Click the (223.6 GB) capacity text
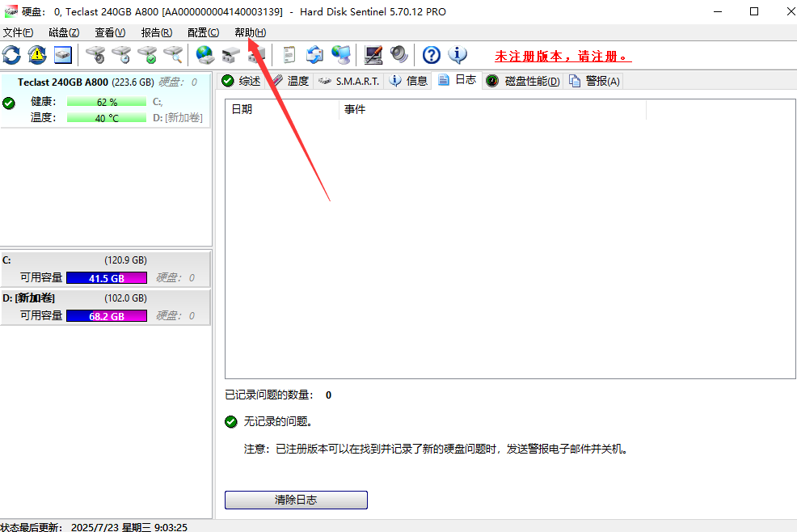 tap(133, 82)
